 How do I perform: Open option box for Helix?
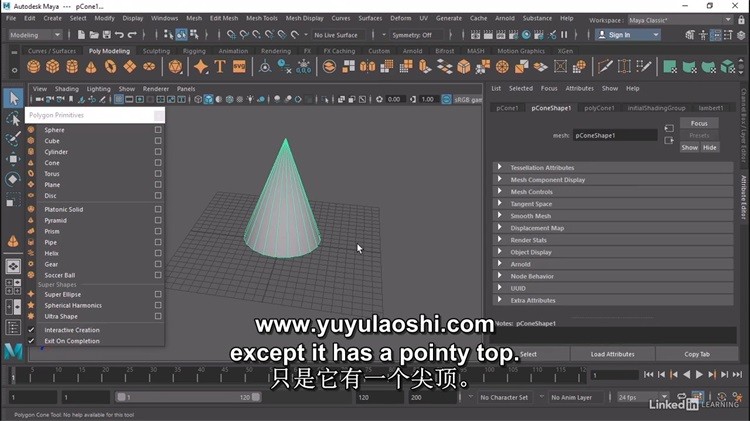(158, 253)
